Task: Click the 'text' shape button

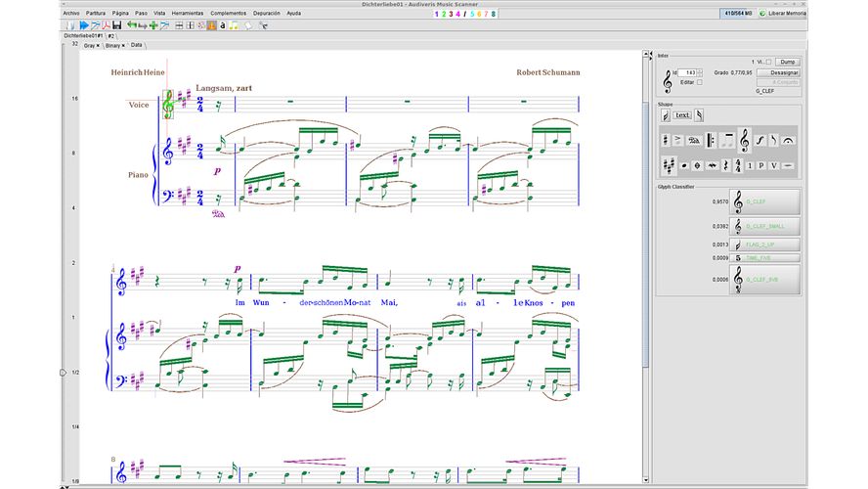Action: 682,115
